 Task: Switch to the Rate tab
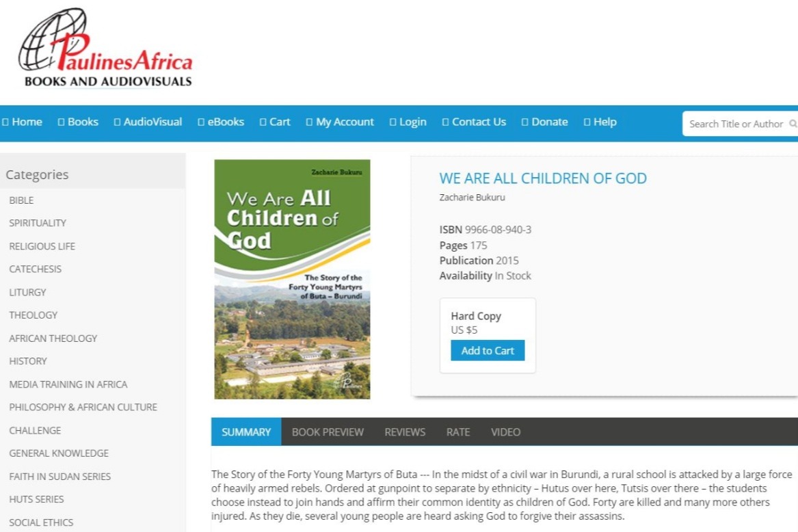point(458,432)
